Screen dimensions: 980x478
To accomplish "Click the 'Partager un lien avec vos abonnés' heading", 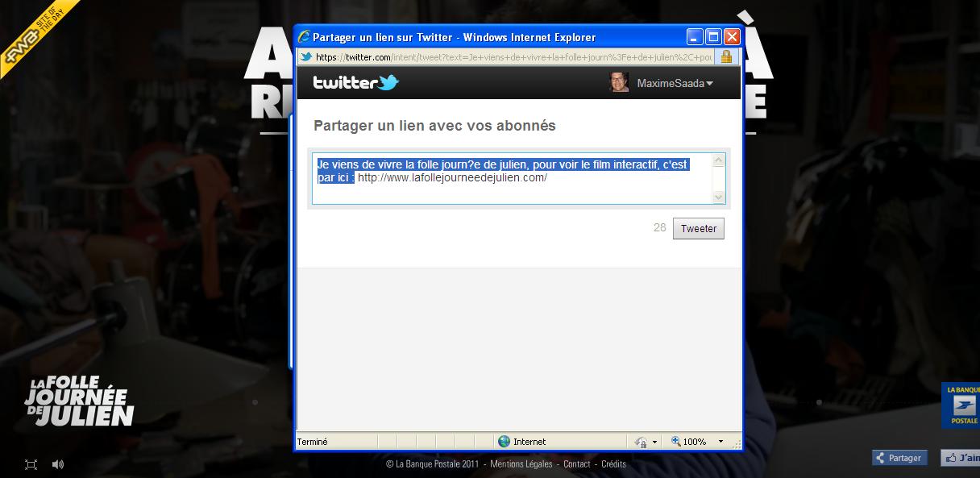I will coord(434,126).
